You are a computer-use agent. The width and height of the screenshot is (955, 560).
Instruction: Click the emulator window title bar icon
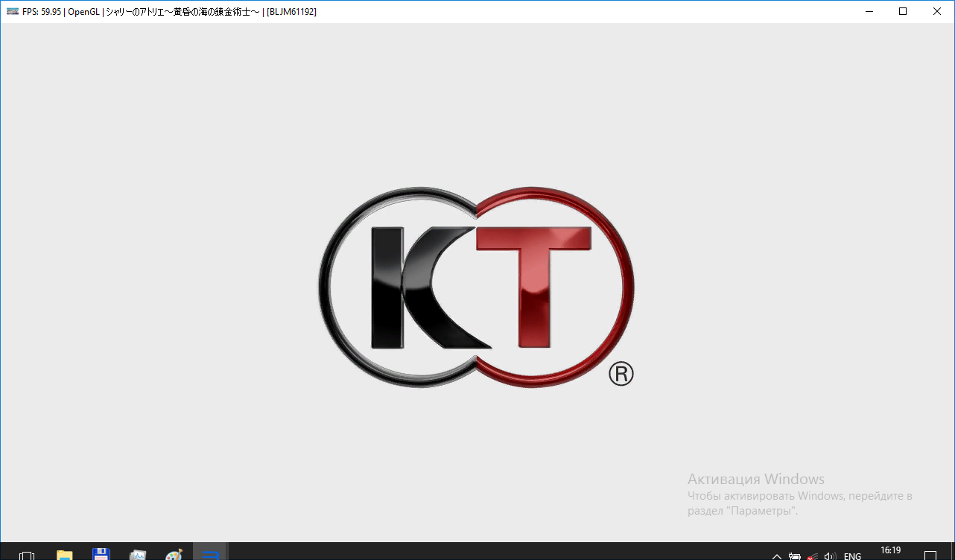point(13,11)
